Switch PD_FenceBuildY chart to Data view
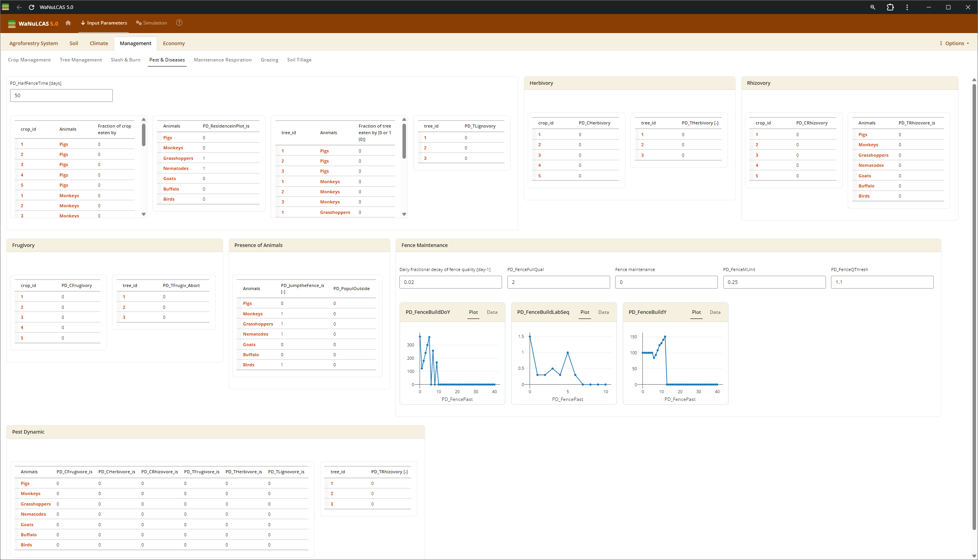978x560 pixels. [715, 312]
